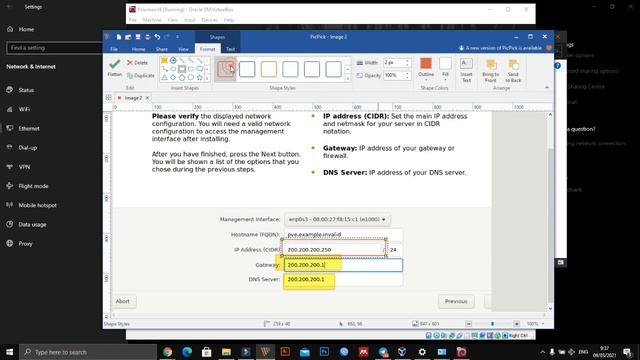Click Bring to Front in Arrange group
The width and height of the screenshot is (640, 360).
[x=490, y=71]
